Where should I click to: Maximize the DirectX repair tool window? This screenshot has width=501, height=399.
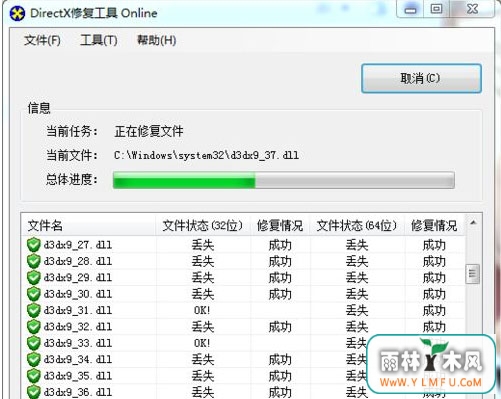click(x=436, y=9)
